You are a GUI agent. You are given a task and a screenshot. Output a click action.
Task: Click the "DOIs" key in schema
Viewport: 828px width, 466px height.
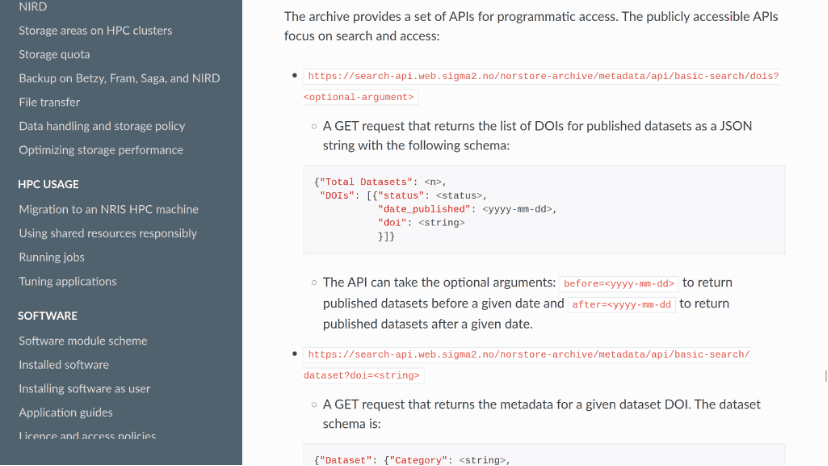point(336,195)
